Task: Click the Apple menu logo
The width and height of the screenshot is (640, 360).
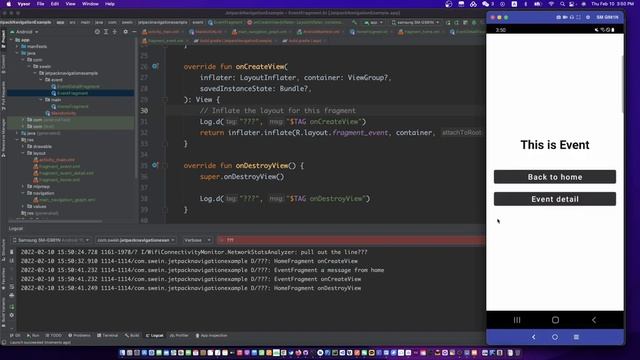Action: click(x=8, y=4)
